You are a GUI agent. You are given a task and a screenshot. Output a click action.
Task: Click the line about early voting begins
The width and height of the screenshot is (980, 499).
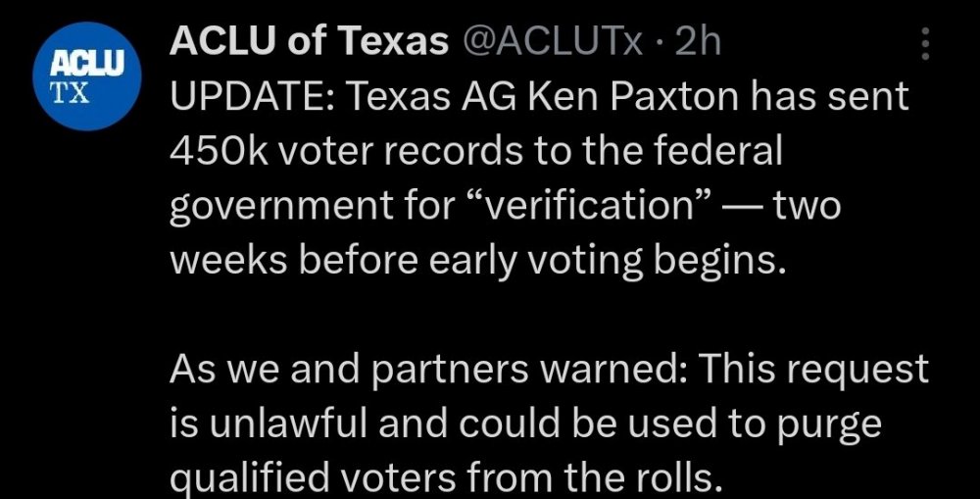479,263
